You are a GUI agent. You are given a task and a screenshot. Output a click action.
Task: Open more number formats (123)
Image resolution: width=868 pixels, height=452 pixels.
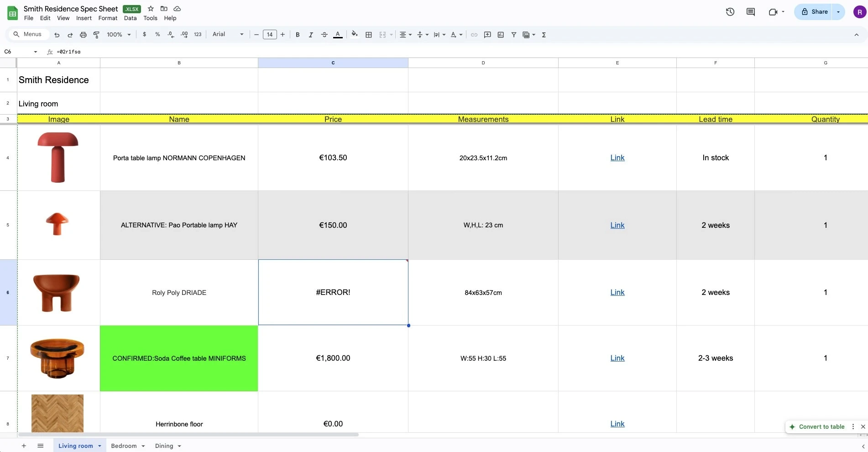click(x=198, y=35)
